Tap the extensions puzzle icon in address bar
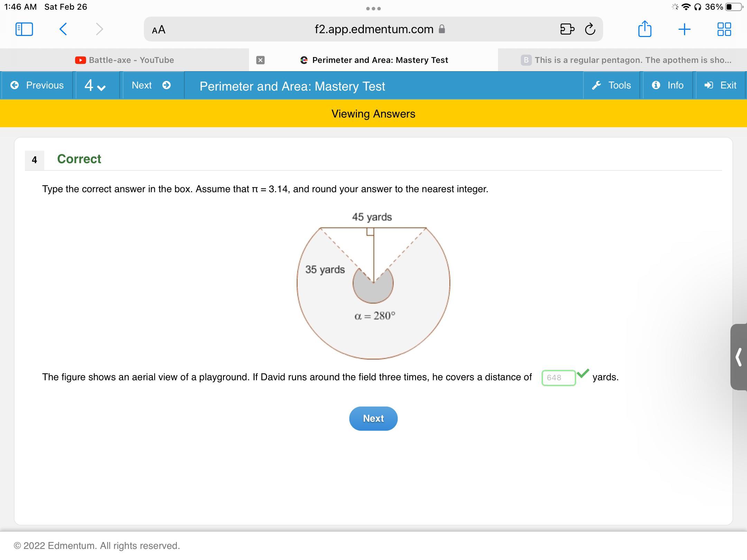The image size is (747, 560). [567, 29]
